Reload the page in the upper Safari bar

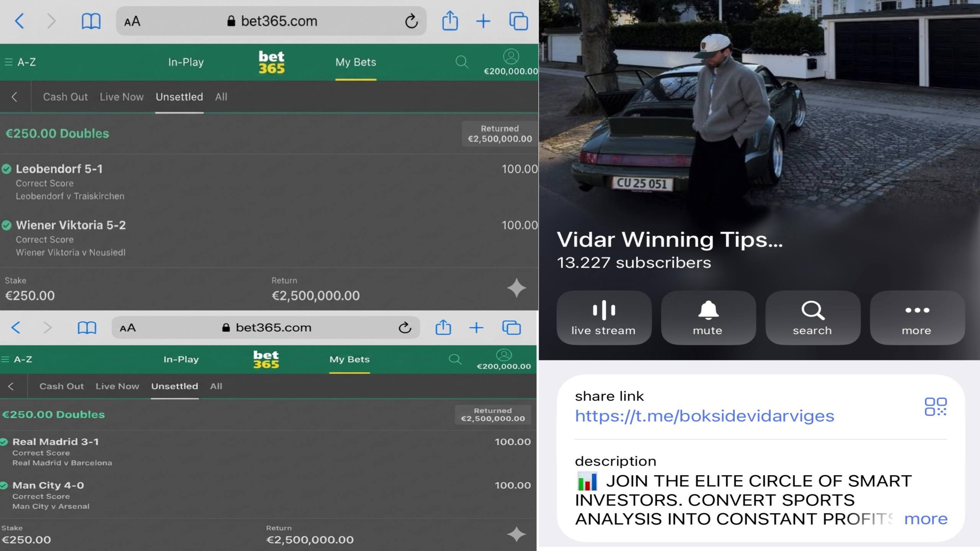(412, 21)
